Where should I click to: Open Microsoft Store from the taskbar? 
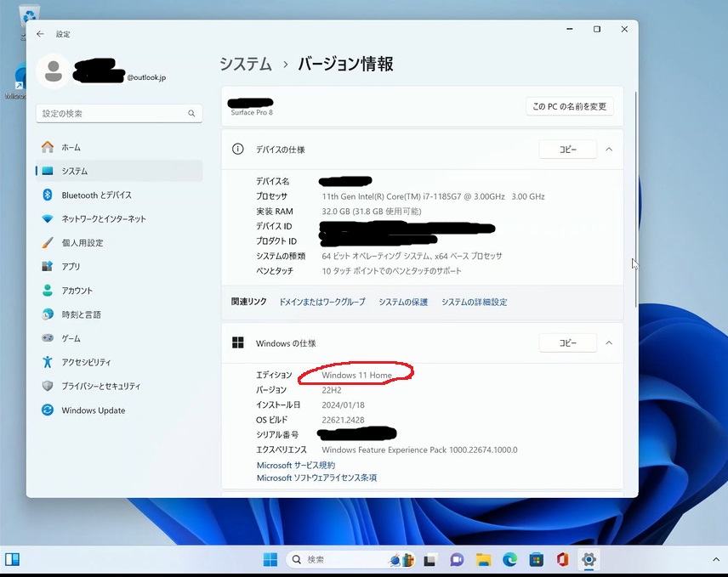click(537, 560)
